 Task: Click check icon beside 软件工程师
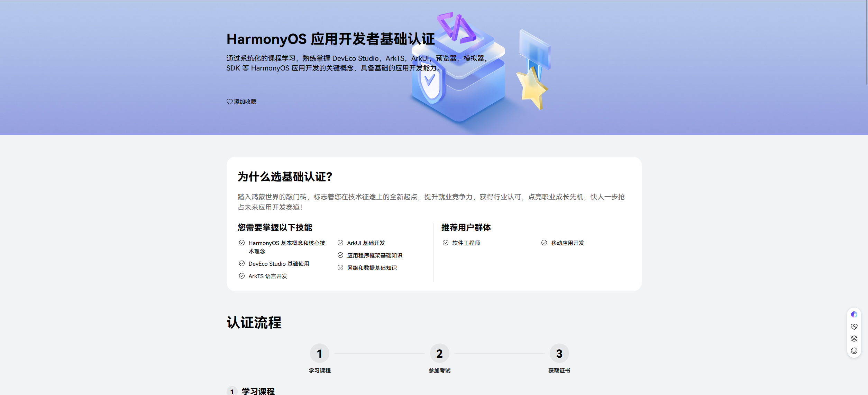point(446,243)
